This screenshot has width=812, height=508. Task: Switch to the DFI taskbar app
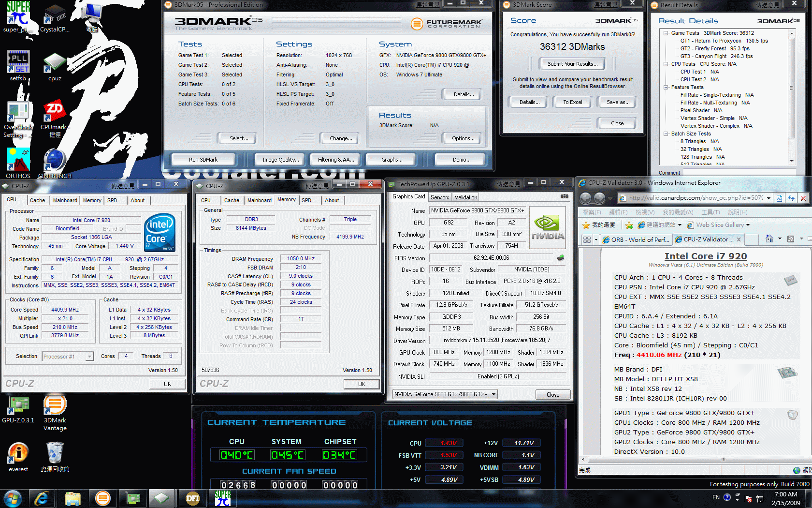point(192,498)
